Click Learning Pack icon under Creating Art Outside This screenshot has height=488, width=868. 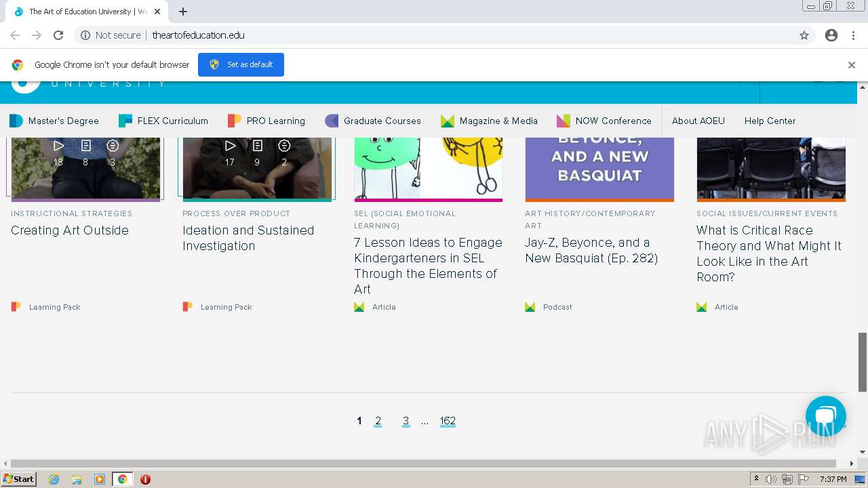16,307
